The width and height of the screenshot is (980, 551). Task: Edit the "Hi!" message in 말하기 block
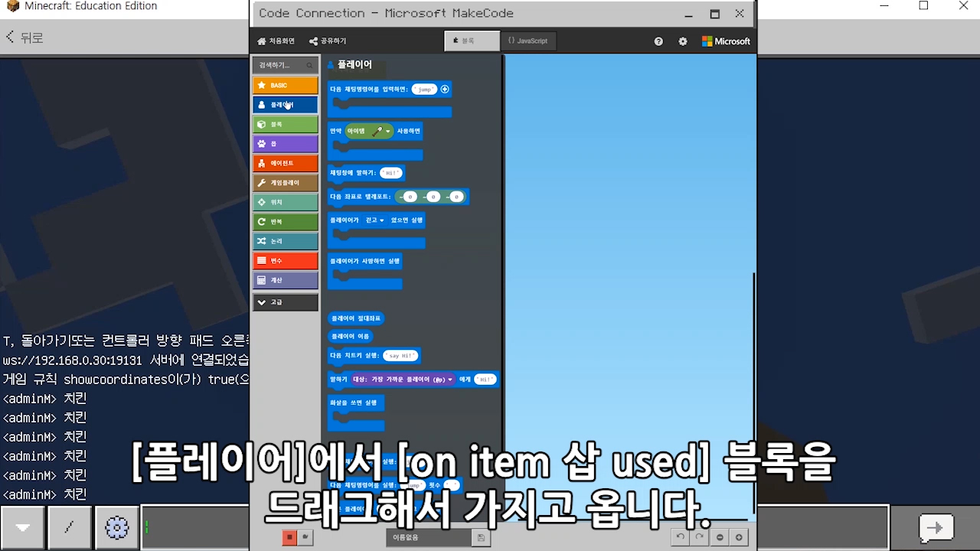485,380
